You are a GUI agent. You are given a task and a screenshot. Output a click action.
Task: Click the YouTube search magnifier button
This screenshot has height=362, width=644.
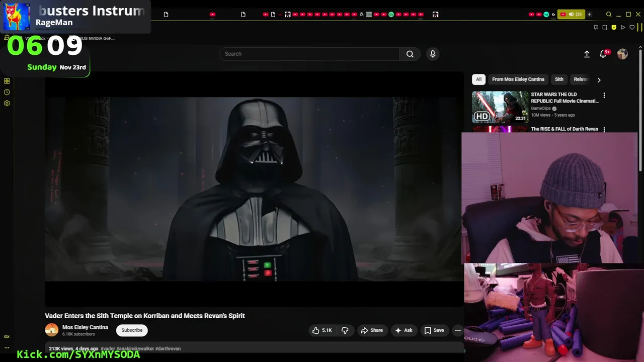[410, 54]
